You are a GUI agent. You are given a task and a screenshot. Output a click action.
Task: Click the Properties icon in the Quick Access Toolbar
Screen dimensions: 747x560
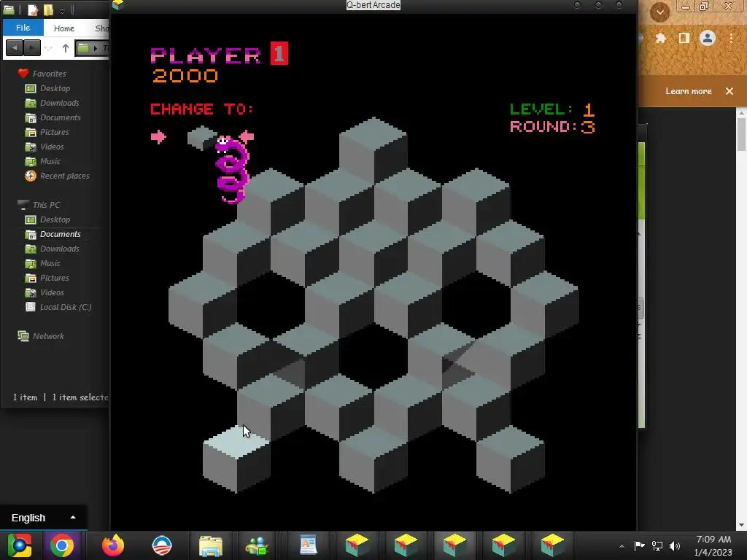pos(32,10)
